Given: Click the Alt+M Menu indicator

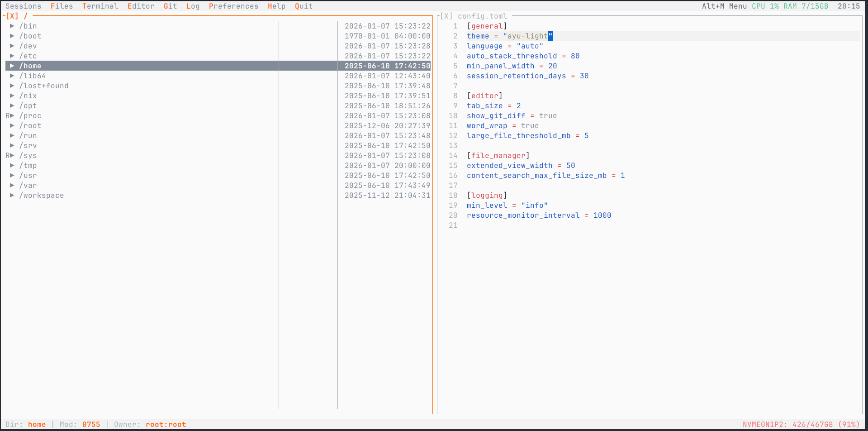Looking at the screenshot, I should point(725,6).
